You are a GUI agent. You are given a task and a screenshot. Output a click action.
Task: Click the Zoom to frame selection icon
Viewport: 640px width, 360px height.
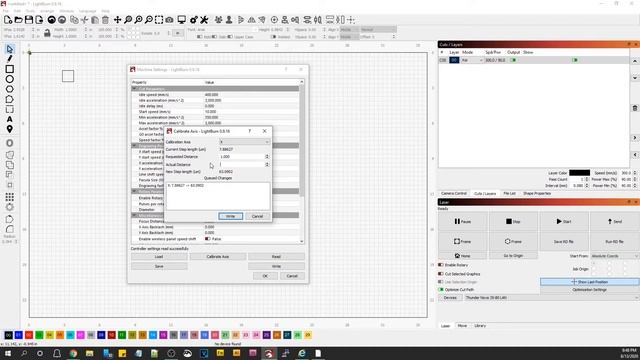[159, 20]
